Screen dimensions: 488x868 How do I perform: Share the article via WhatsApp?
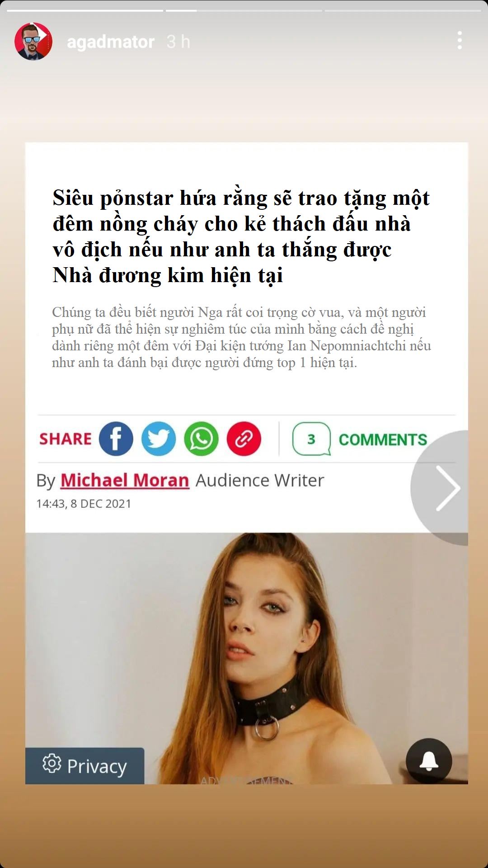pyautogui.click(x=201, y=439)
